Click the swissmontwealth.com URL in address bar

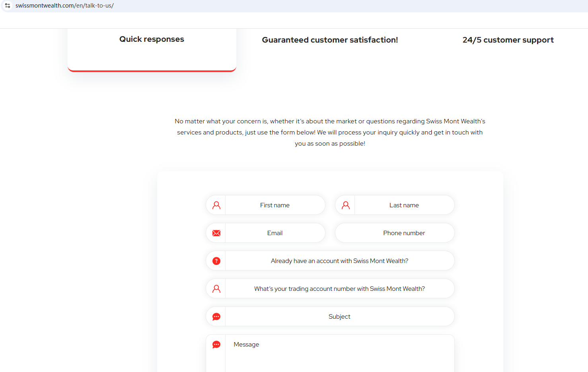pos(64,6)
